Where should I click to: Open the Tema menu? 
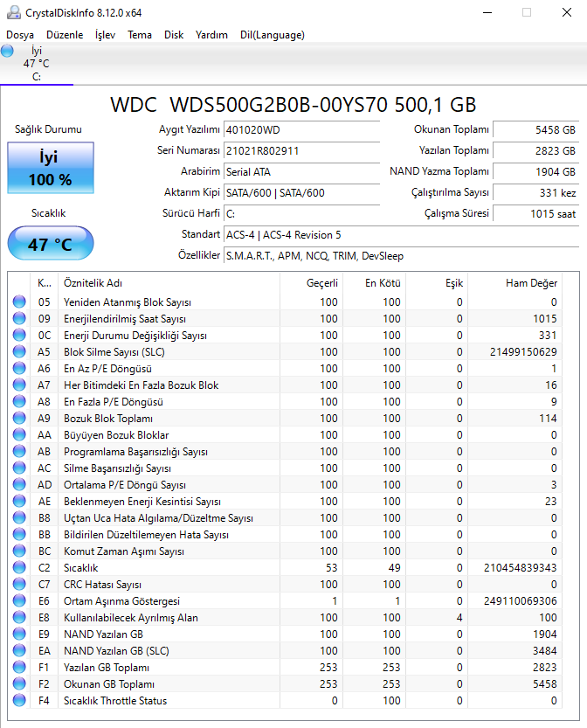coord(140,35)
